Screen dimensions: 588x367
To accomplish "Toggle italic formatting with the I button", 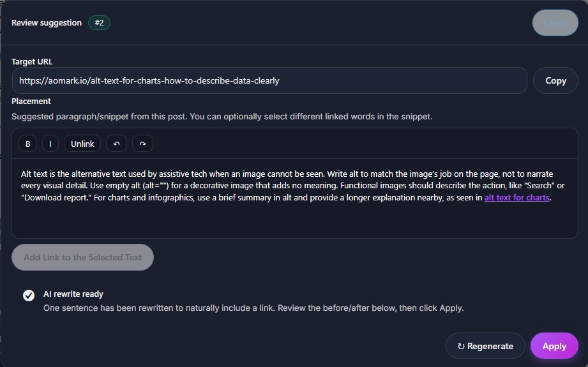I will (50, 144).
